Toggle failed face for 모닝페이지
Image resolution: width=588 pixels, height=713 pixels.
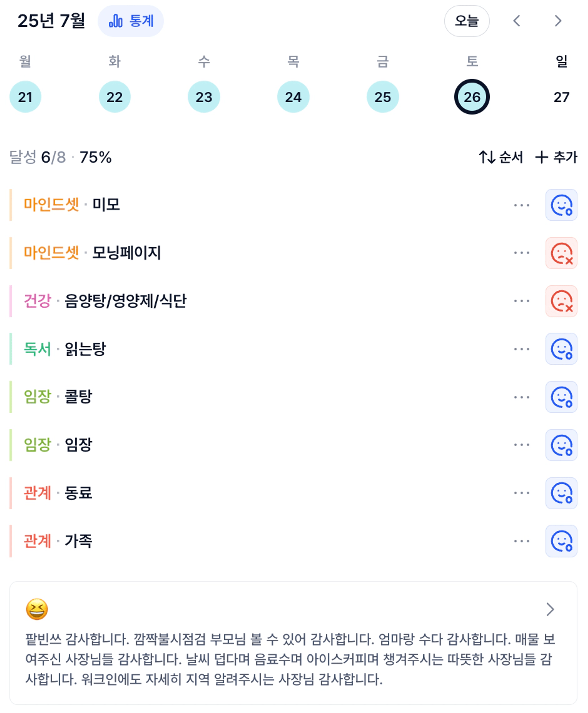[x=561, y=253]
